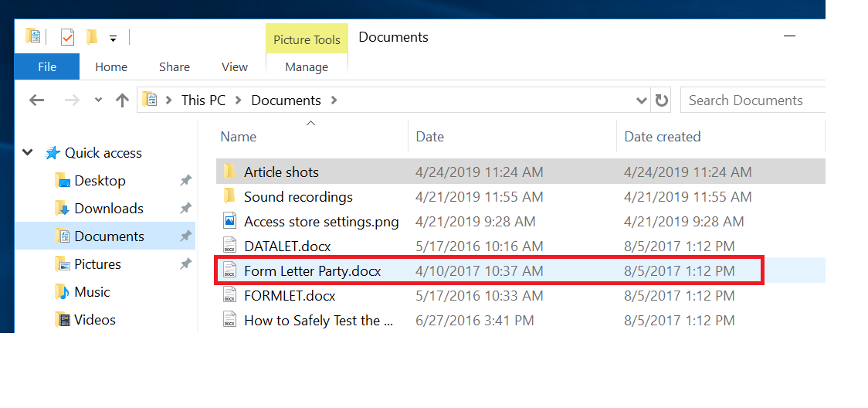Viewport: 868px width, 408px height.
Task: Click the Properties quick access icon
Action: 67,38
